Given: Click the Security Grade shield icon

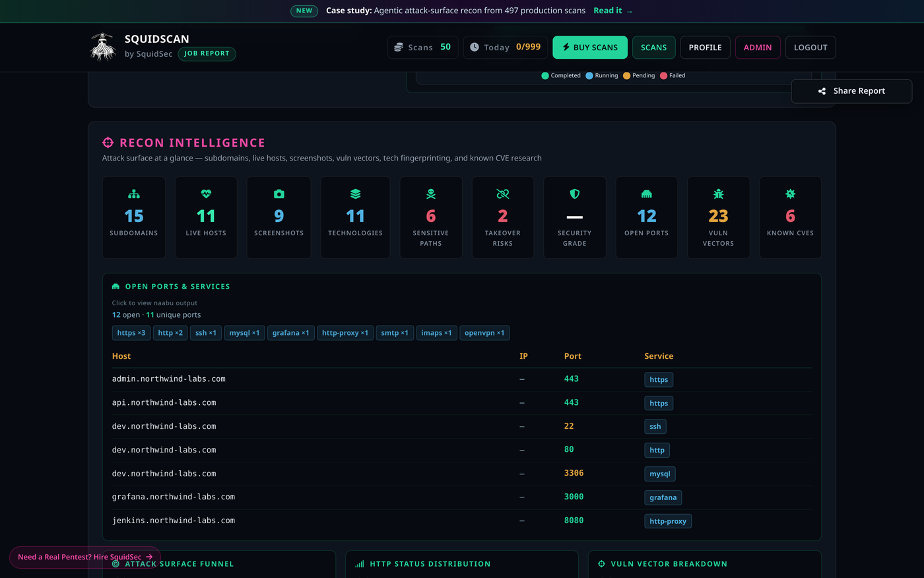Looking at the screenshot, I should click(x=575, y=194).
